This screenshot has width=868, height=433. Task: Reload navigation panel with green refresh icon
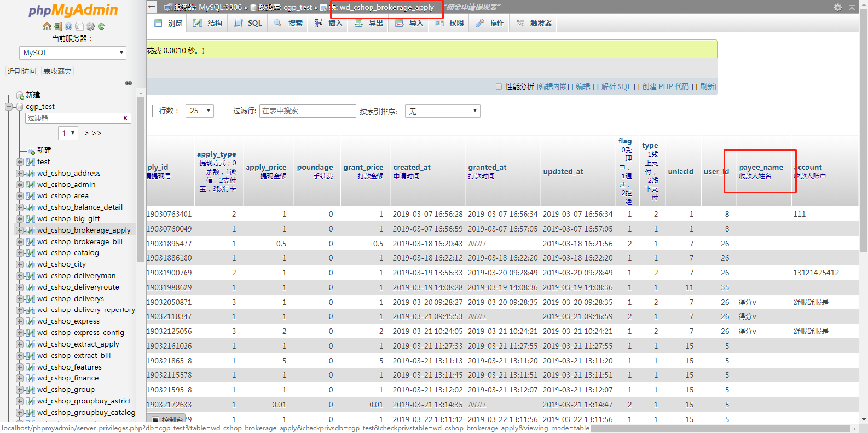(x=101, y=26)
